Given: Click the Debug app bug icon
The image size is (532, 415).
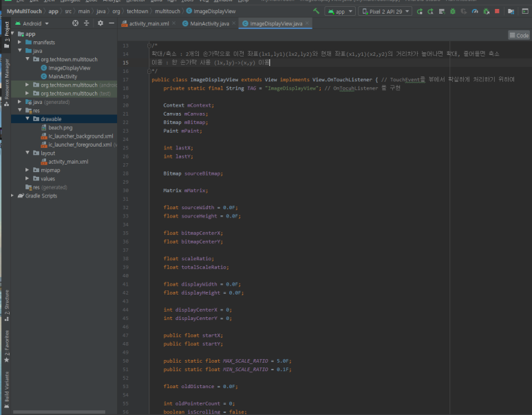Looking at the screenshot, I should coord(452,12).
